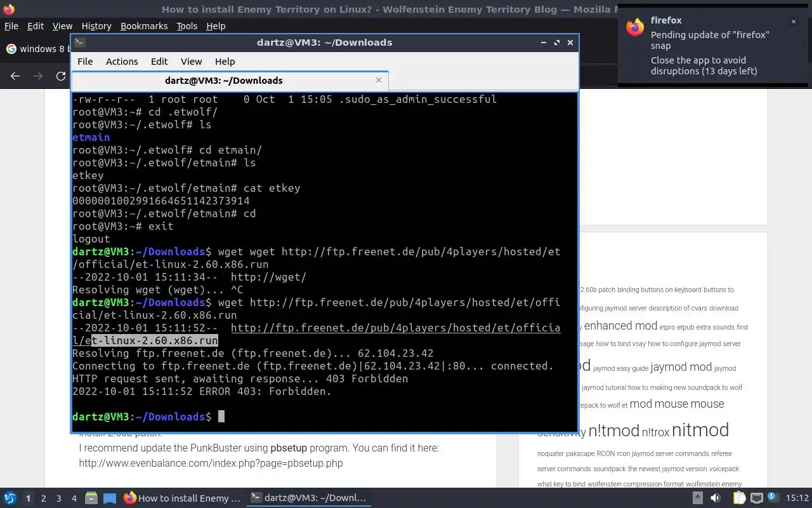Open the 'pakscape' tag link

click(580, 453)
